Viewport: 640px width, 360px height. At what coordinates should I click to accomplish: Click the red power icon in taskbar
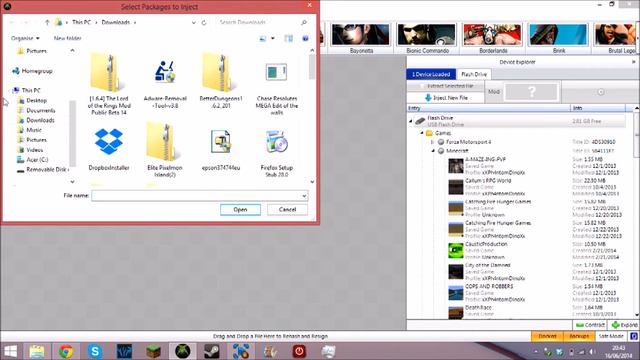coord(299,351)
